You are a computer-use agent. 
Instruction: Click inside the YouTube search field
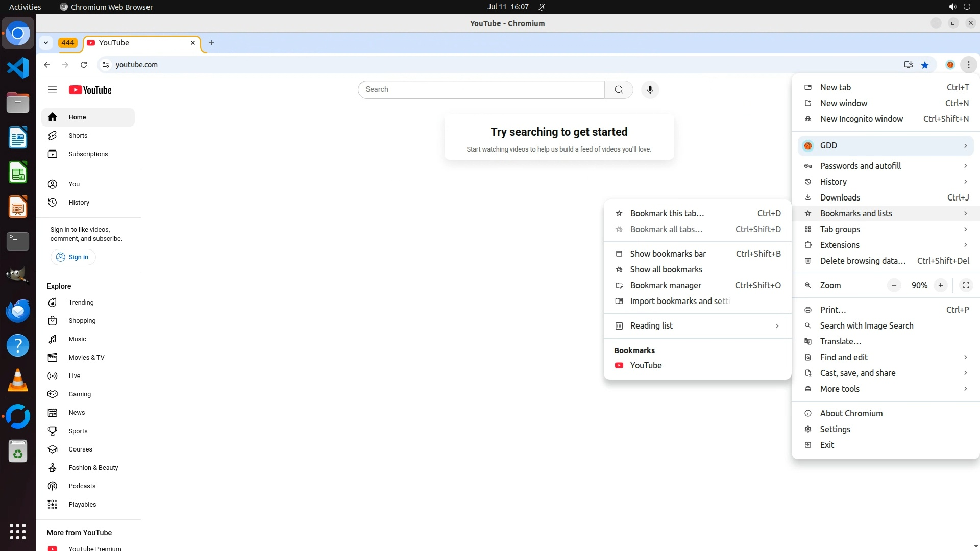(x=481, y=90)
